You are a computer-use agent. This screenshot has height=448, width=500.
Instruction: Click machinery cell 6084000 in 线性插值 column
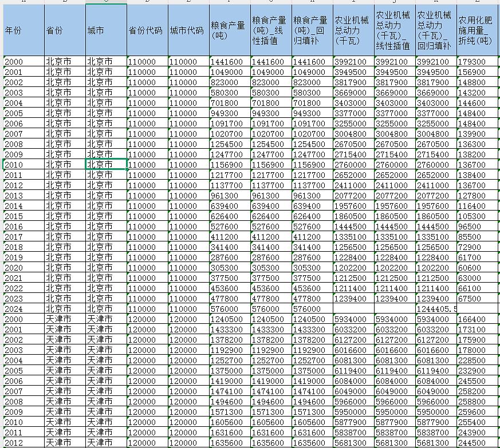395,380
